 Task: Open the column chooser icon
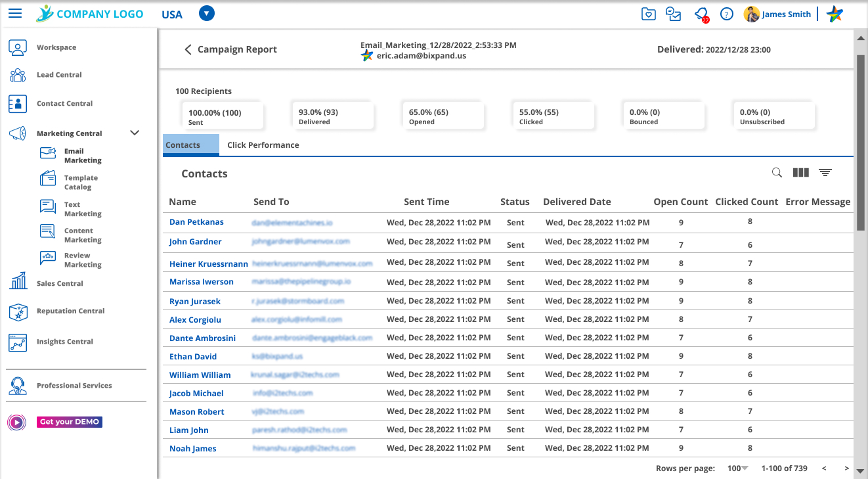(x=800, y=173)
